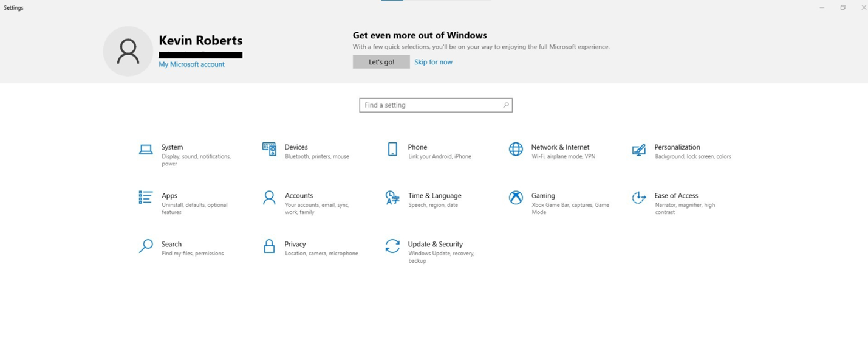This screenshot has height=354, width=868.
Task: Open the System laptop icon
Action: pyautogui.click(x=146, y=150)
